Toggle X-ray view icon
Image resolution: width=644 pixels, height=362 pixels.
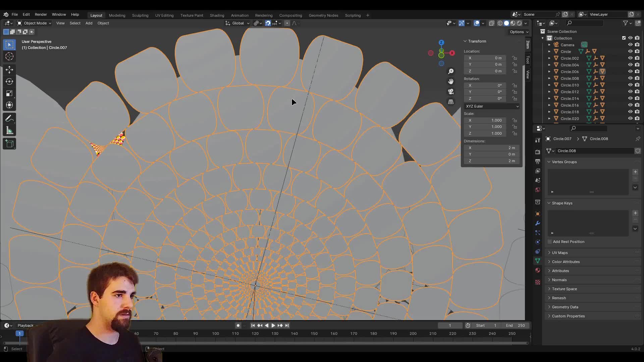(x=492, y=23)
